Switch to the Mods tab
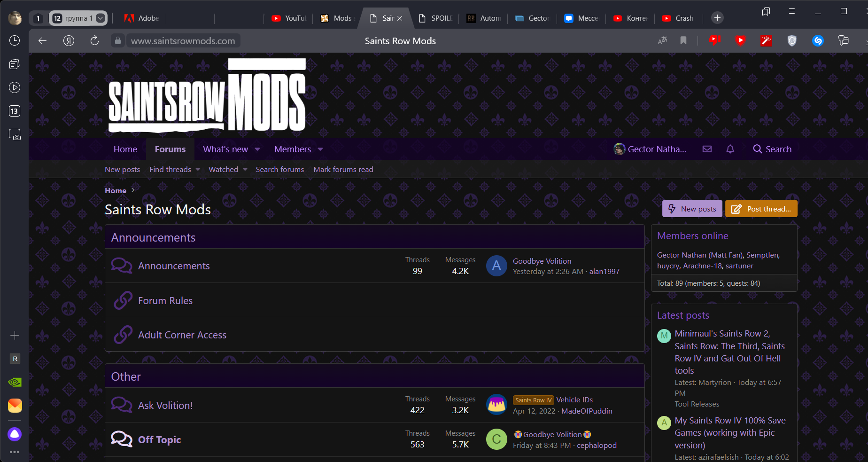This screenshot has height=462, width=868. pos(337,18)
